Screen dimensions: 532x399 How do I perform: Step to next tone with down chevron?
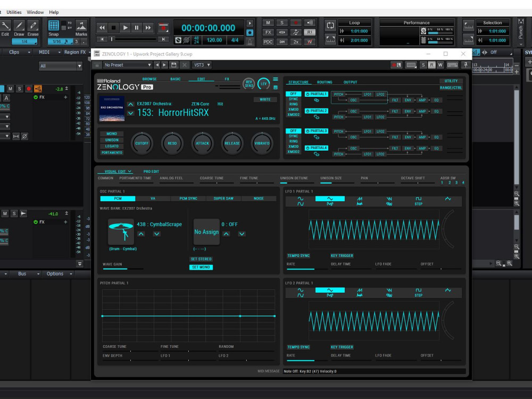tap(131, 113)
